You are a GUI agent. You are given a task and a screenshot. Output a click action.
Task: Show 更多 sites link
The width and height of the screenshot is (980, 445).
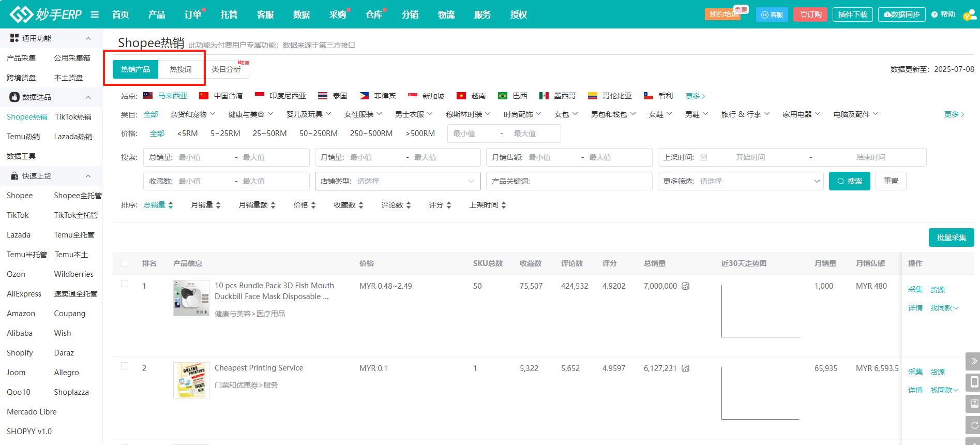(695, 96)
